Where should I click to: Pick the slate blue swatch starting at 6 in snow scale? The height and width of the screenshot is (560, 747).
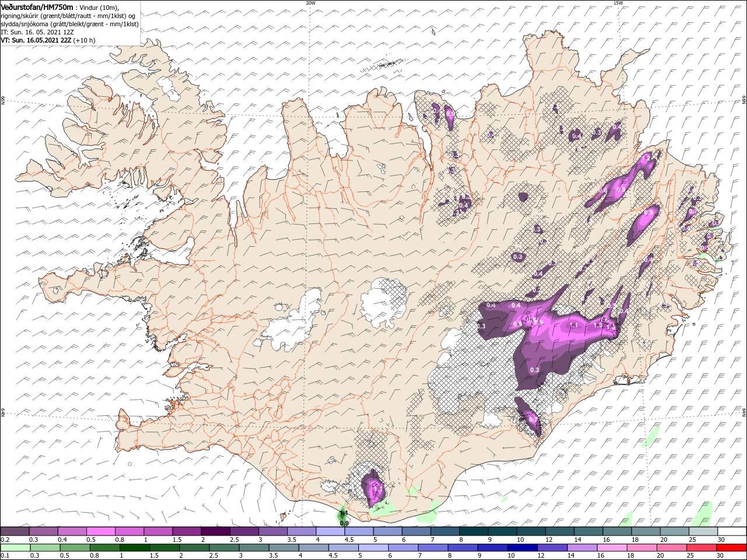pos(417,531)
